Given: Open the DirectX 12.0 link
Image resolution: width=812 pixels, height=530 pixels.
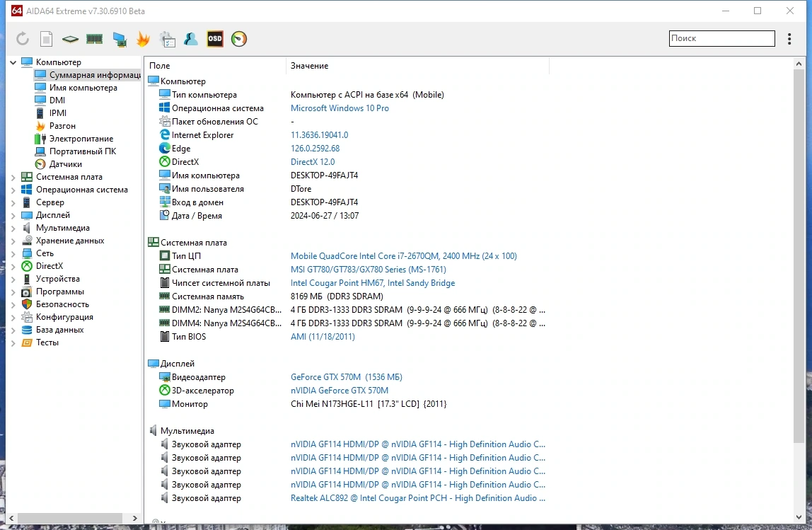Looking at the screenshot, I should coord(312,162).
